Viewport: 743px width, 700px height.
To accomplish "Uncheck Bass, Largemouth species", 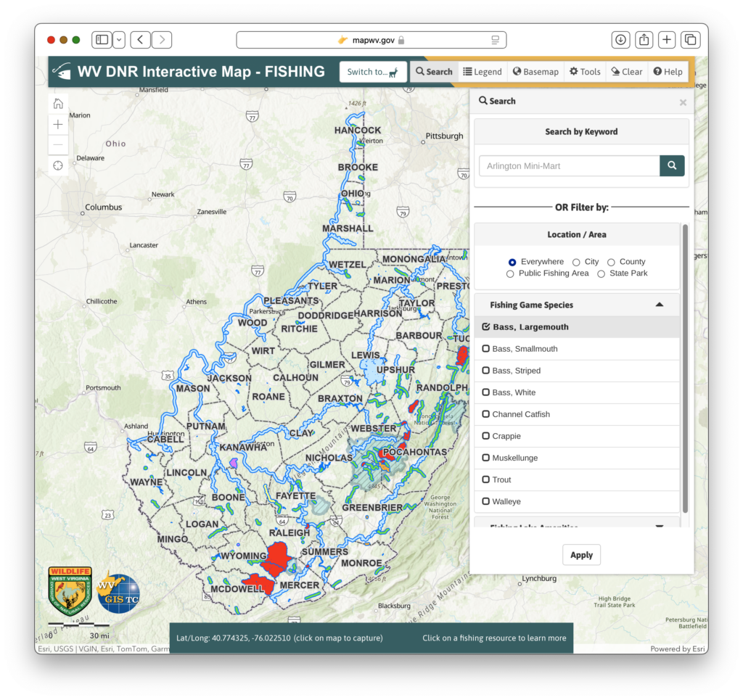I will click(x=486, y=326).
